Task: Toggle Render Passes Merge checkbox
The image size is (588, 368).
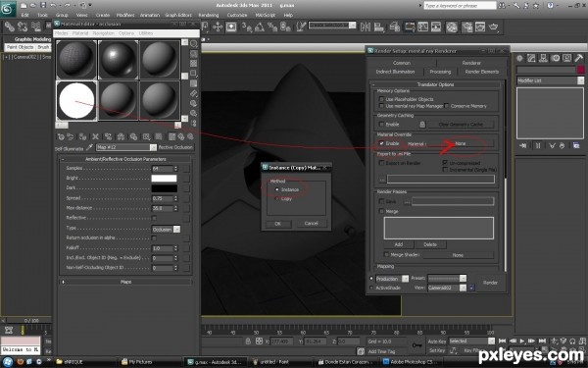Action: pyautogui.click(x=381, y=211)
